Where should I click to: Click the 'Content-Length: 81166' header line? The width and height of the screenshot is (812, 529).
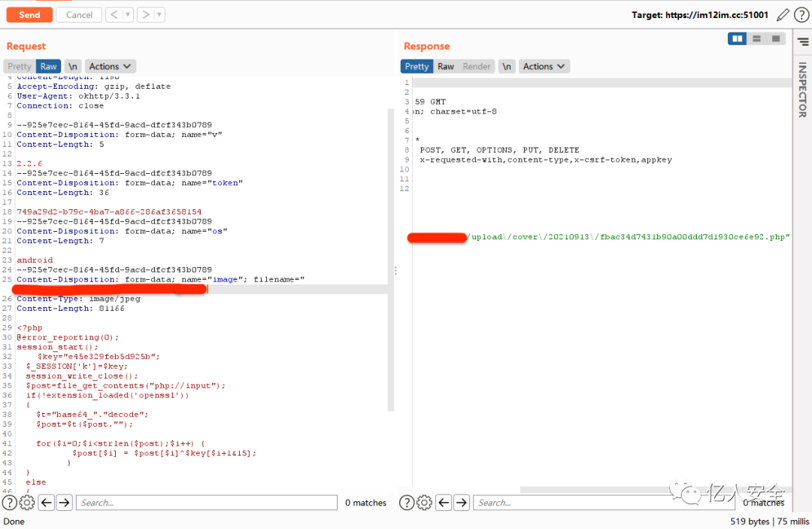coord(71,309)
